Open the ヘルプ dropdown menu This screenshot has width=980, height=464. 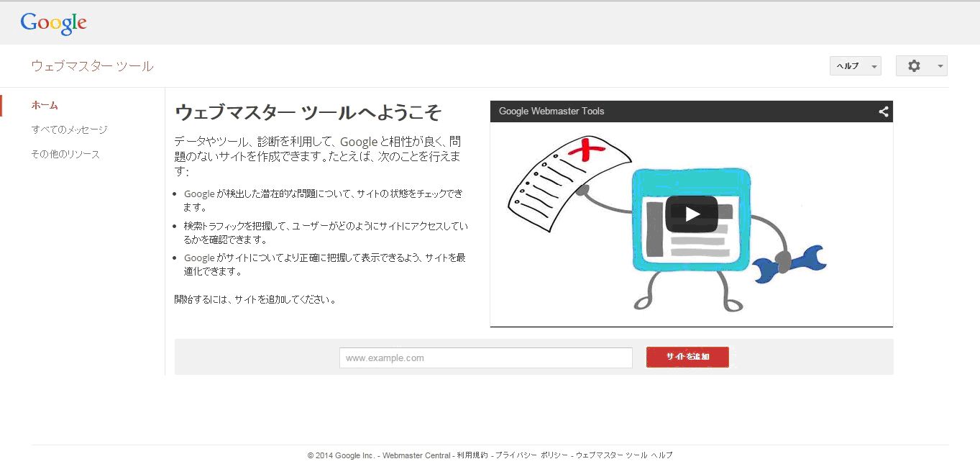tap(855, 65)
